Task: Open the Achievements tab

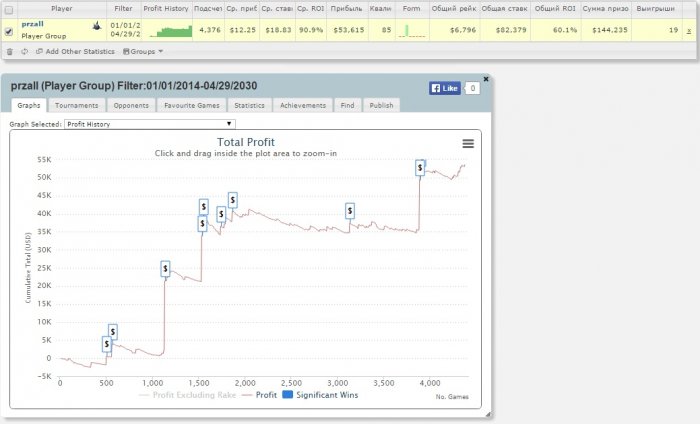Action: (303, 105)
